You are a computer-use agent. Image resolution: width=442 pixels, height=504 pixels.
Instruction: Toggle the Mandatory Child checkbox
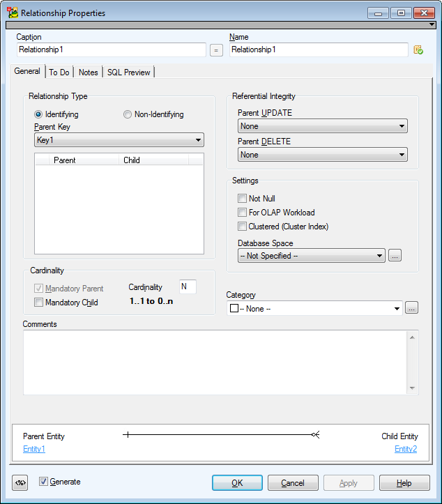click(38, 302)
